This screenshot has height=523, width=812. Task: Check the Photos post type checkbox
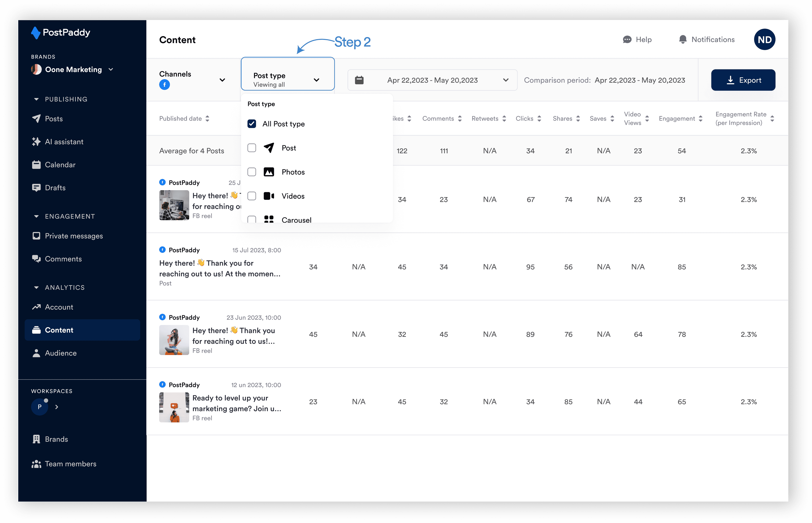(x=252, y=172)
